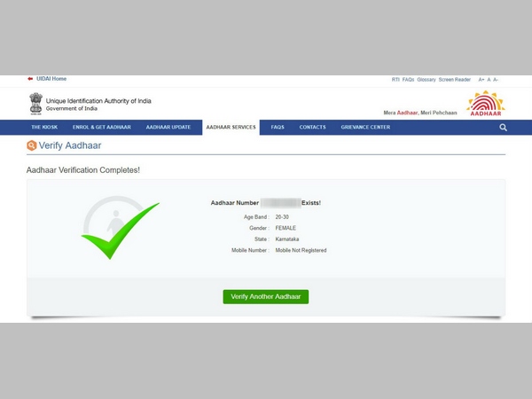532x399 pixels.
Task: Reset font size with normal A
Action: [x=489, y=80]
